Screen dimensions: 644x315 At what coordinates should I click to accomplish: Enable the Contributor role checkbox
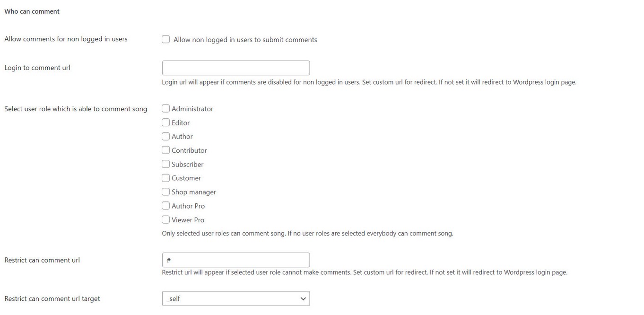pos(166,150)
